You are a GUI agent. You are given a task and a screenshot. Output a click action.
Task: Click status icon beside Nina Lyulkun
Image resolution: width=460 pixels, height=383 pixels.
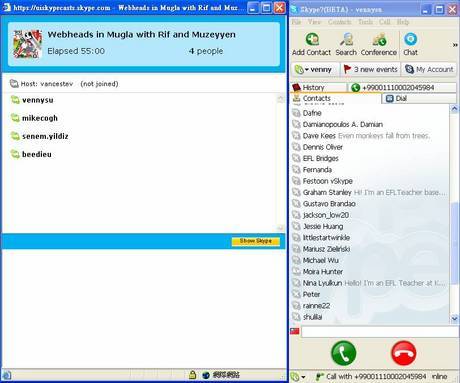(x=296, y=283)
